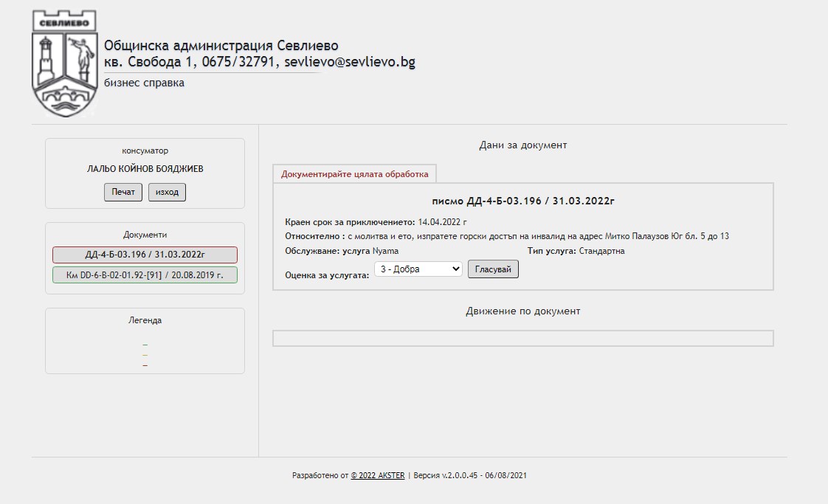This screenshot has height=504, width=828.
Task: Select document ДД-4-Б-03.196 in the sidebar
Action: (145, 255)
